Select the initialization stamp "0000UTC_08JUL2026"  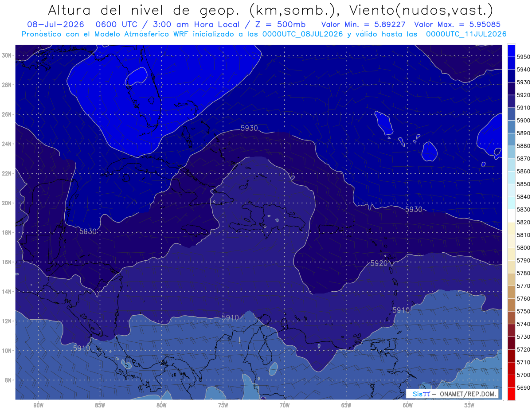pyautogui.click(x=303, y=34)
